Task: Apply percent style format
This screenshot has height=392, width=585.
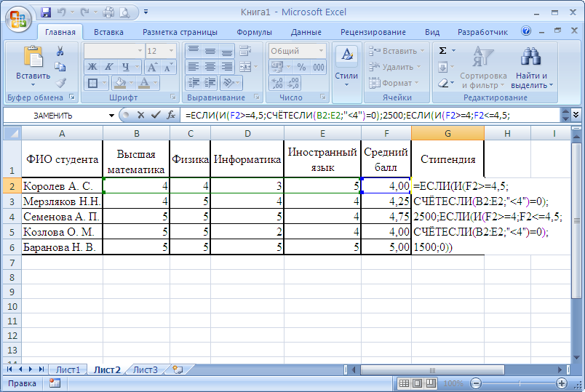Action: tap(301, 67)
